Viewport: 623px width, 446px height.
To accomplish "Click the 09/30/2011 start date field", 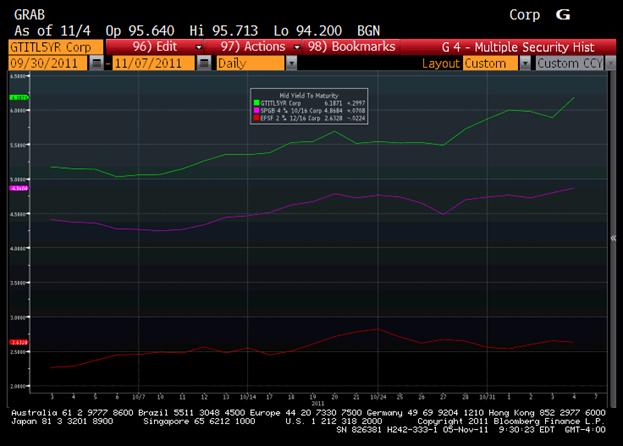I will (x=48, y=64).
